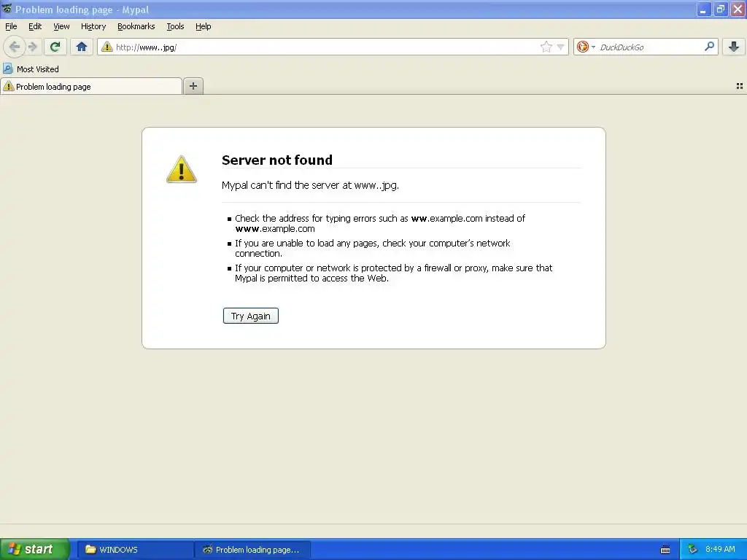Open the Edit menu
The width and height of the screenshot is (747, 560).
point(35,26)
